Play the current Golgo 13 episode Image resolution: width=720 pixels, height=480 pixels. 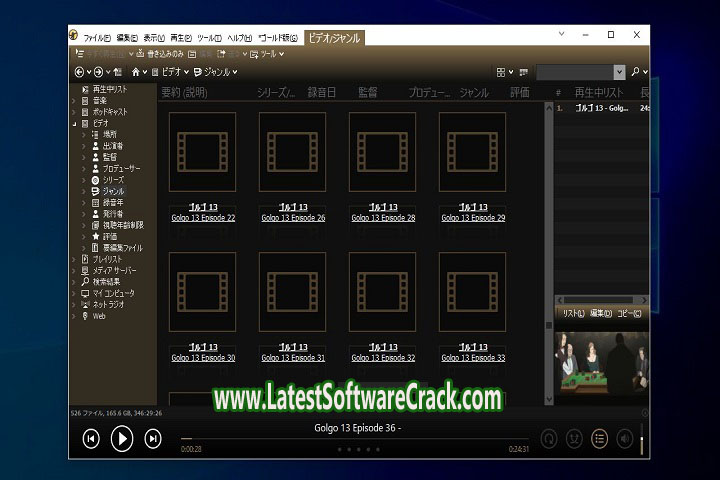click(122, 439)
